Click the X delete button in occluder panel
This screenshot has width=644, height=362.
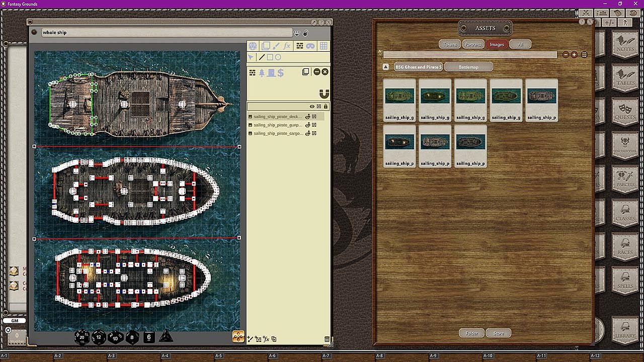pos(325,72)
